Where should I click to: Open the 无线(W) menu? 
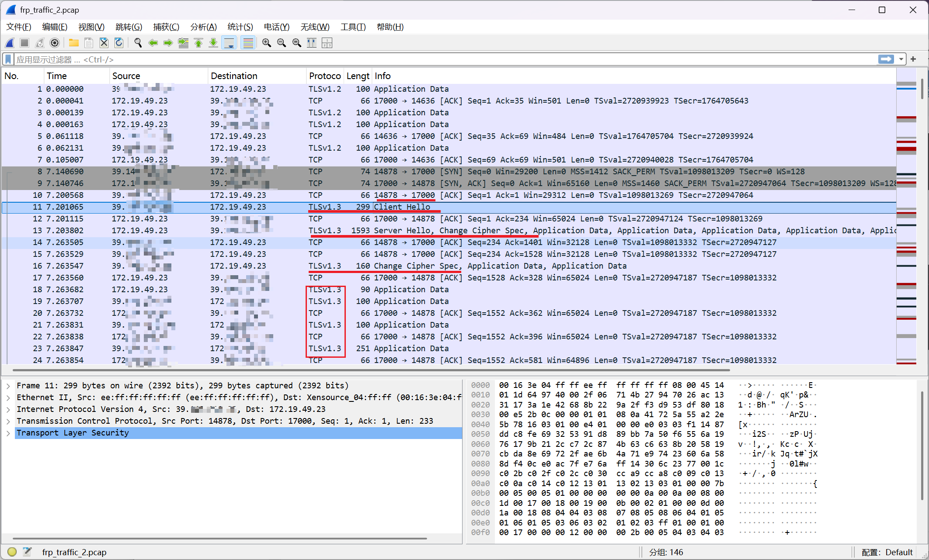pos(315,27)
